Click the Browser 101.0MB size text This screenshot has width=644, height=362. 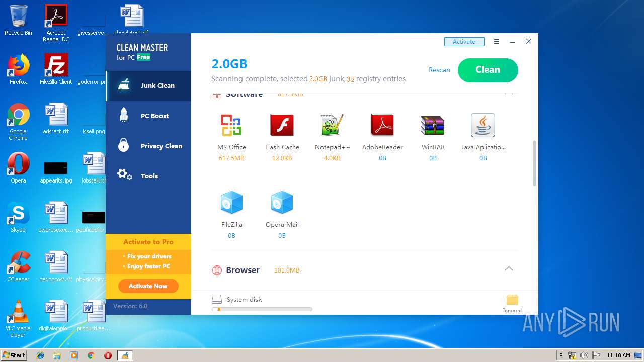pos(287,270)
